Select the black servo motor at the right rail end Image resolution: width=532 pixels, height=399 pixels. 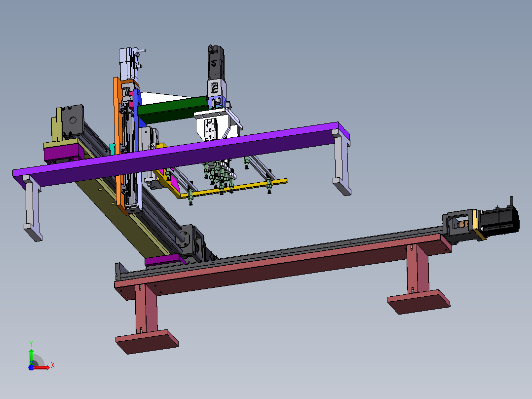499,220
